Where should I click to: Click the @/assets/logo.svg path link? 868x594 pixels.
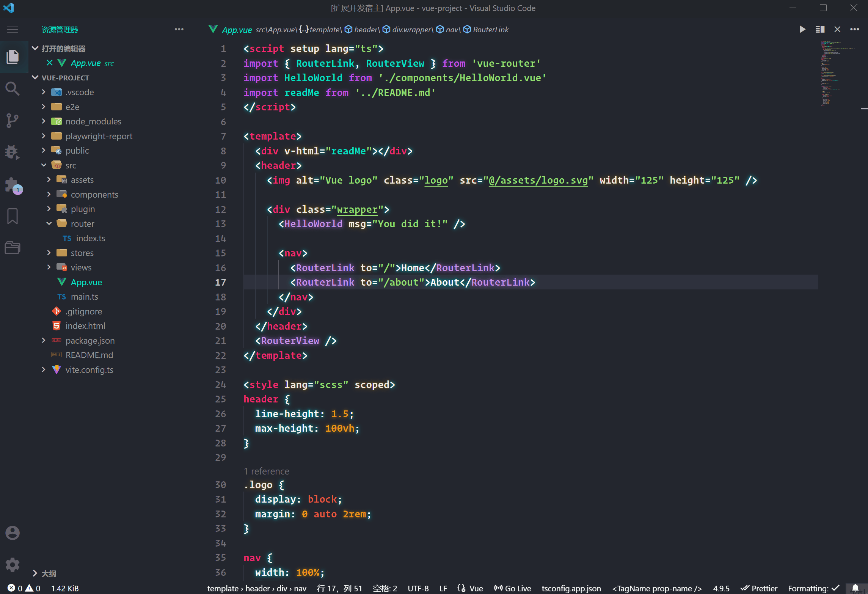click(538, 180)
